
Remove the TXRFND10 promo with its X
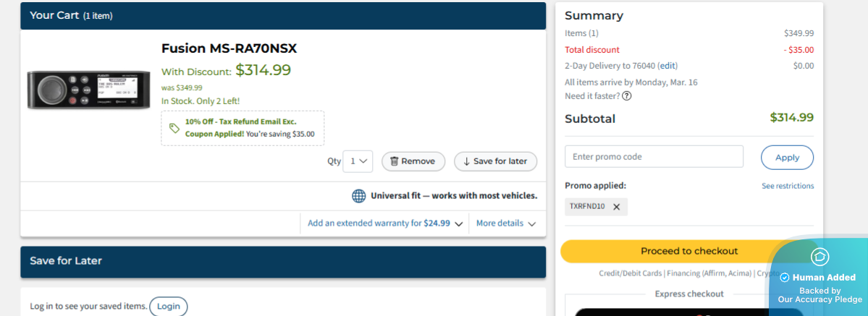[x=617, y=207]
